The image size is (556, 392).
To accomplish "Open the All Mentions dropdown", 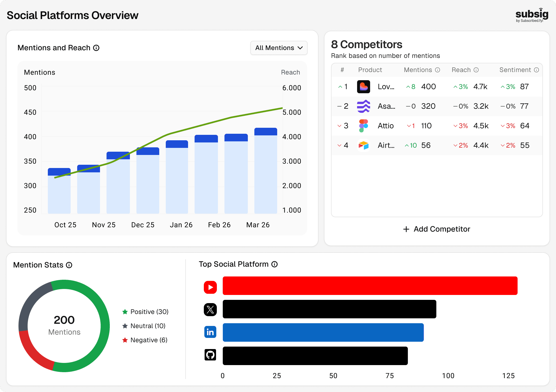I will point(279,48).
